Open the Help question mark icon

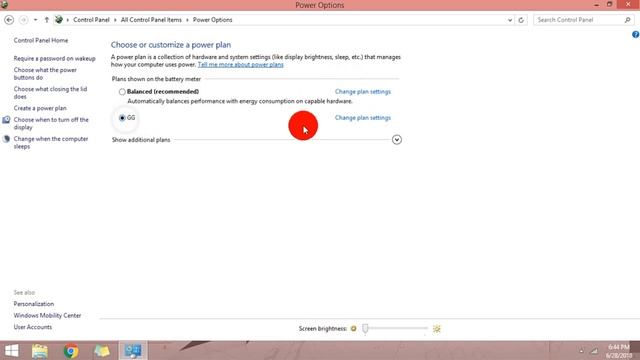pyautogui.click(x=636, y=35)
